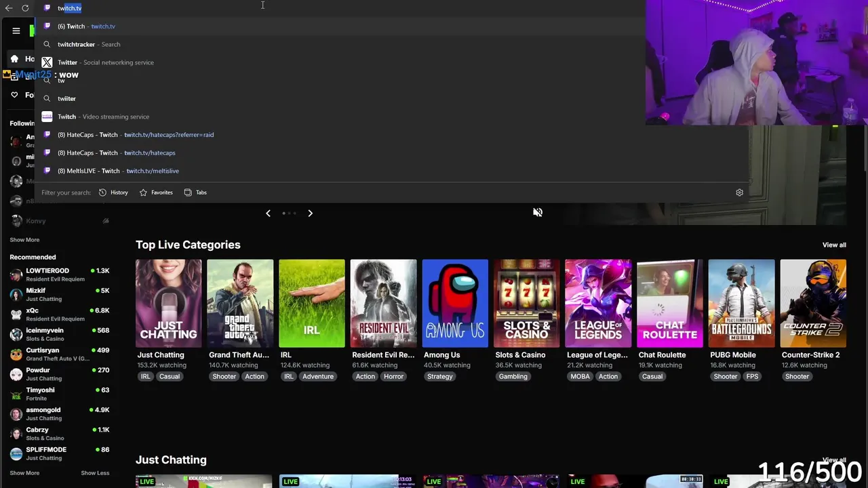The image size is (868, 488).
Task: Click Grand Theft Au... category title
Action: [239, 355]
